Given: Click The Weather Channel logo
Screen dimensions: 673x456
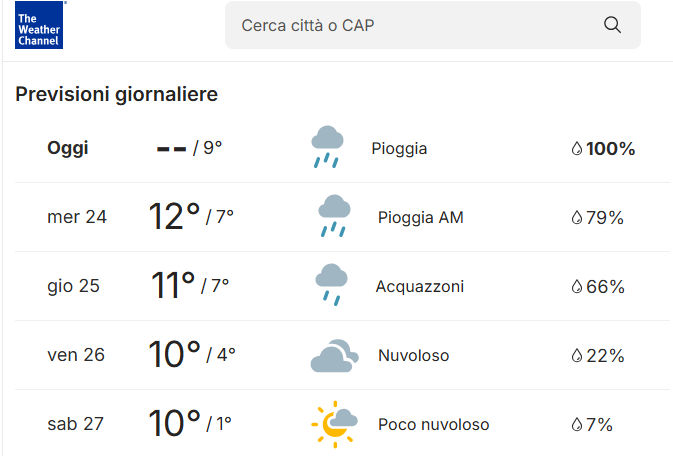Looking at the screenshot, I should pos(39,25).
